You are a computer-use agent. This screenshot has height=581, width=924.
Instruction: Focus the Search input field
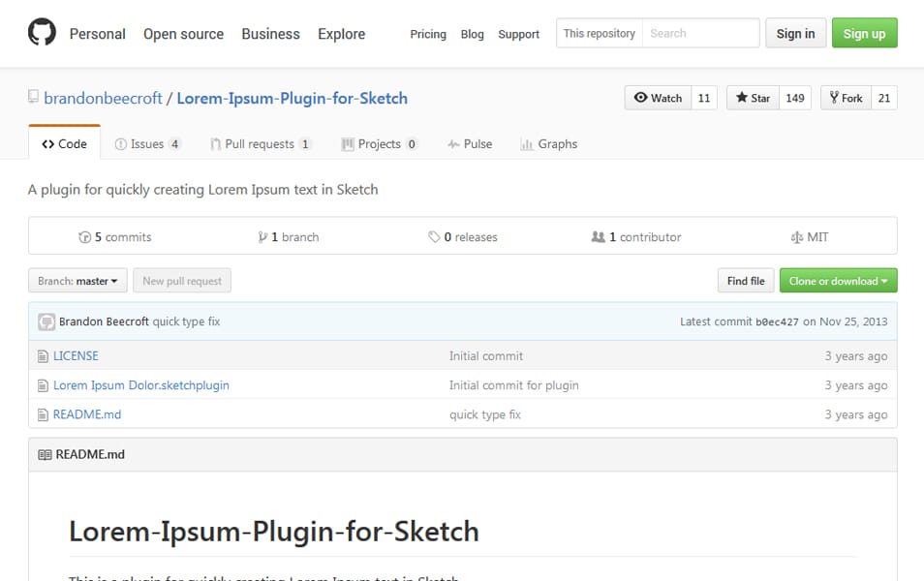(x=700, y=33)
